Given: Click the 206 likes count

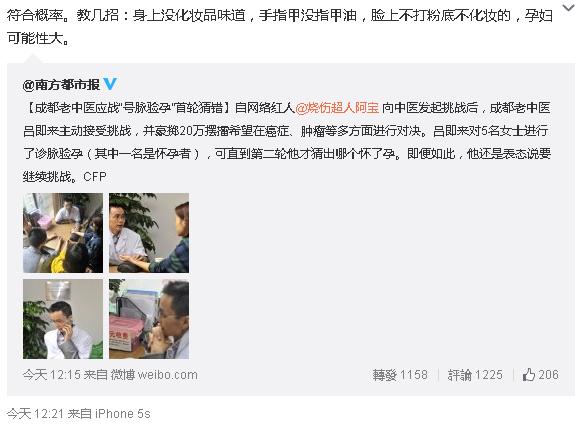Looking at the screenshot, I should tap(548, 375).
